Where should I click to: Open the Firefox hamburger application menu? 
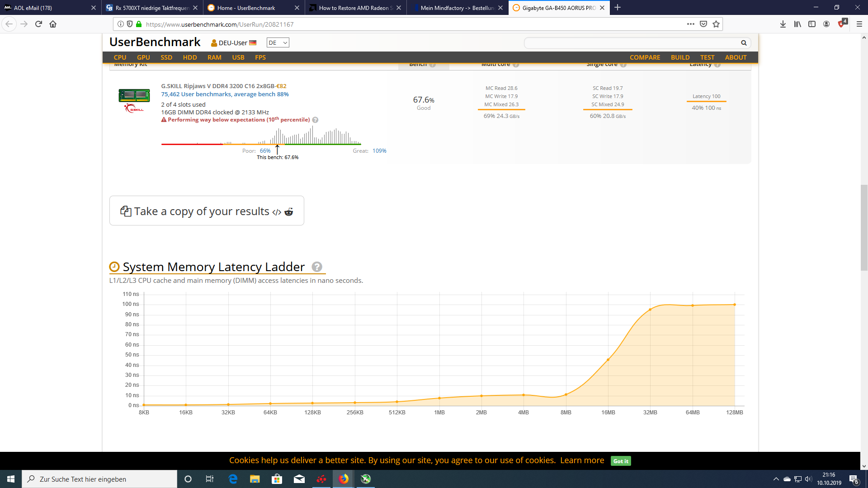[x=859, y=24]
